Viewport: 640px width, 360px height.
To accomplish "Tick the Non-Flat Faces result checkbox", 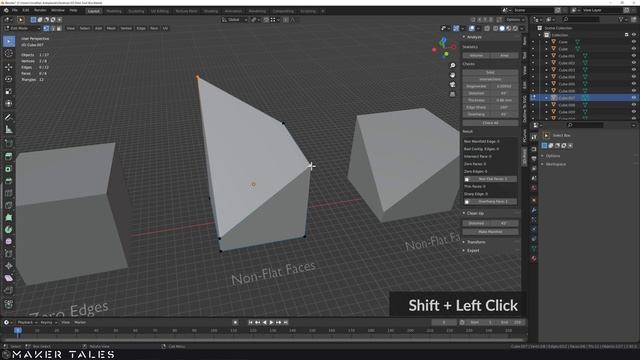I will pyautogui.click(x=467, y=179).
